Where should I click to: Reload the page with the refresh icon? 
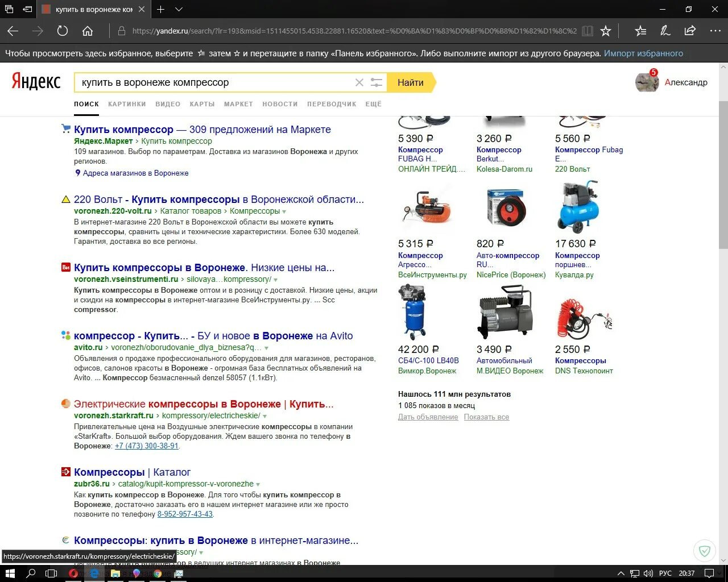click(63, 31)
